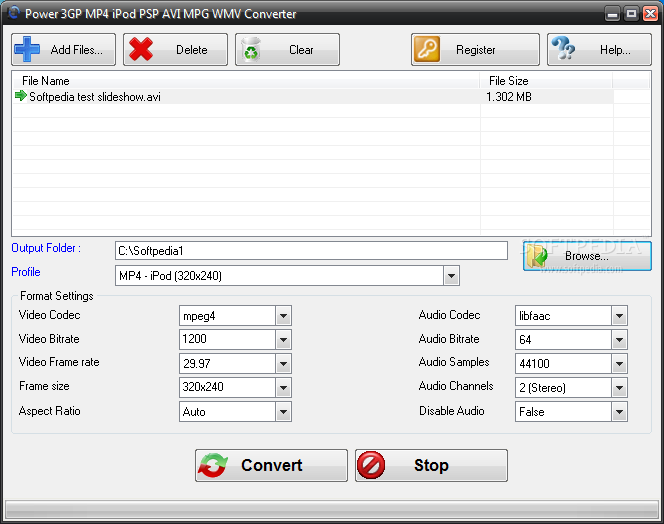The width and height of the screenshot is (664, 524).
Task: Open the Profile dropdown list
Action: tap(451, 276)
